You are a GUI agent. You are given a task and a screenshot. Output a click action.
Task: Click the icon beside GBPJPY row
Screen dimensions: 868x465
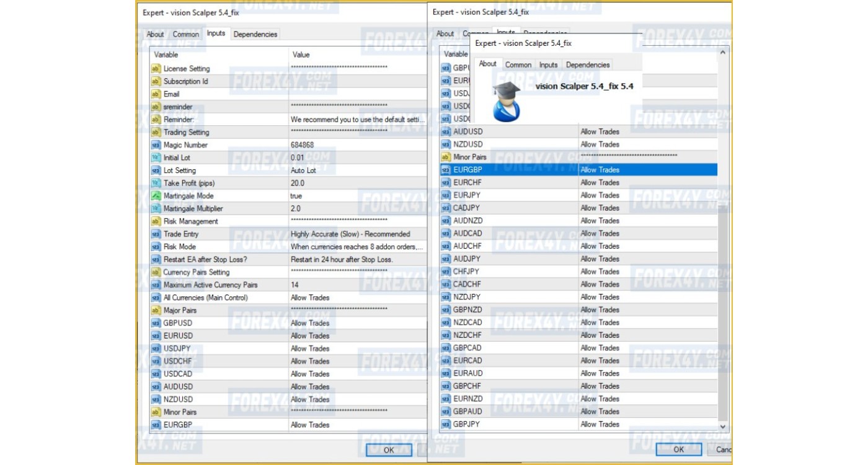tap(446, 424)
